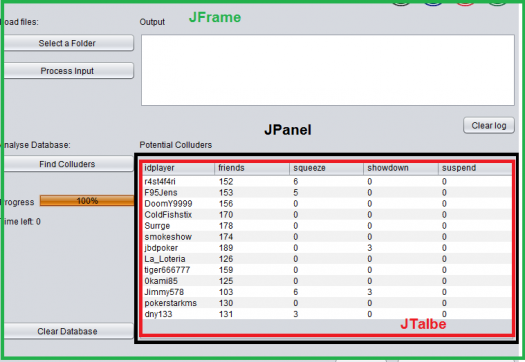Click friends value 152

click(x=226, y=182)
